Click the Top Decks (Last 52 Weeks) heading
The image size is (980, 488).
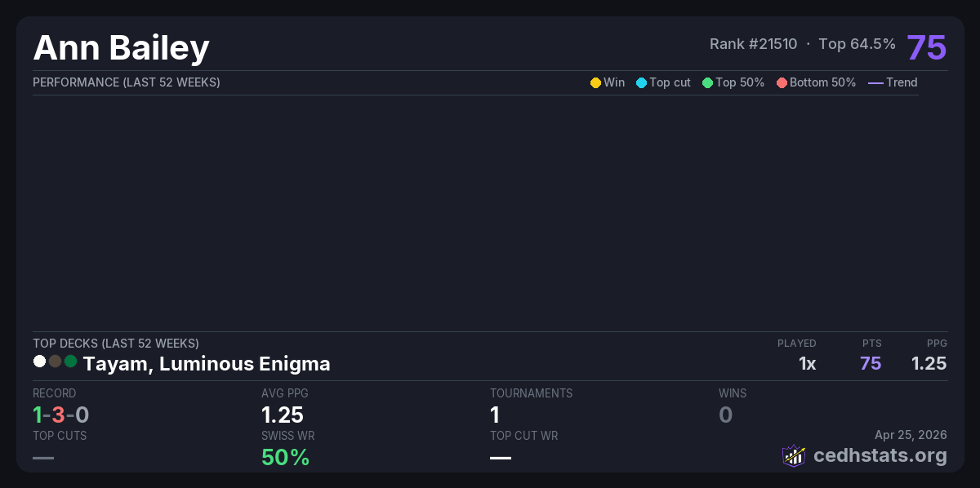(116, 344)
